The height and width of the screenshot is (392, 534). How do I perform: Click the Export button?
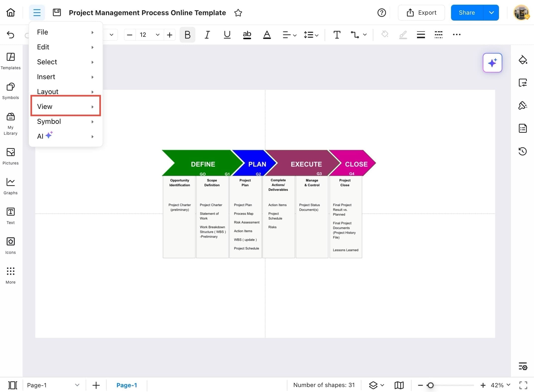tap(421, 13)
